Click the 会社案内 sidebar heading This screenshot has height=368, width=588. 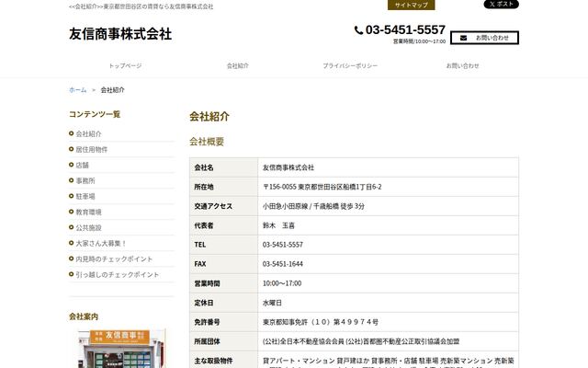(84, 316)
